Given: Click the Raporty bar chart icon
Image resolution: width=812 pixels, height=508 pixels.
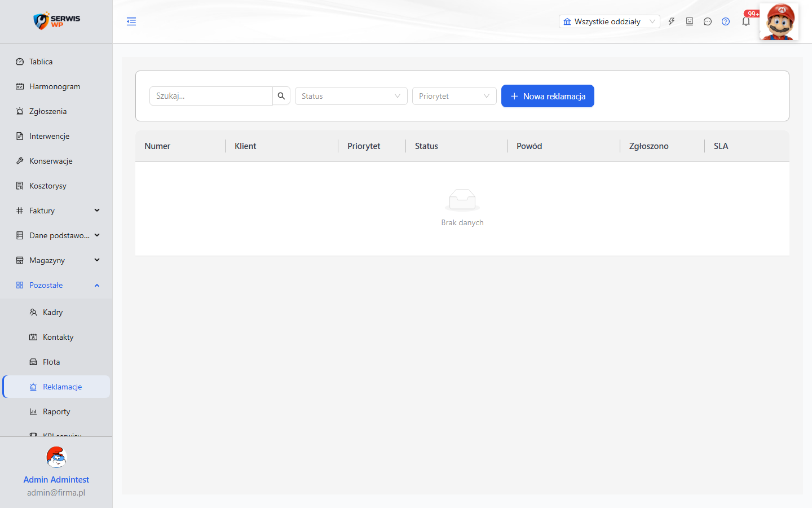Looking at the screenshot, I should point(33,411).
